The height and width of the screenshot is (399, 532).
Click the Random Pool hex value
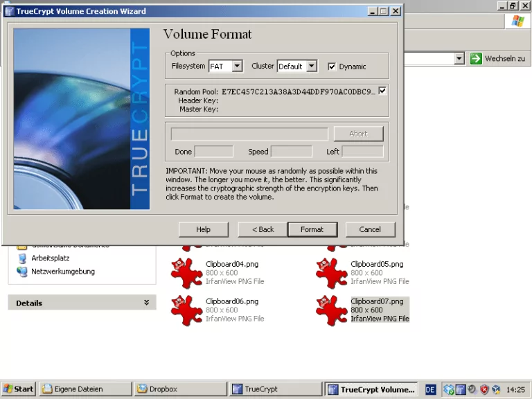[x=299, y=91]
